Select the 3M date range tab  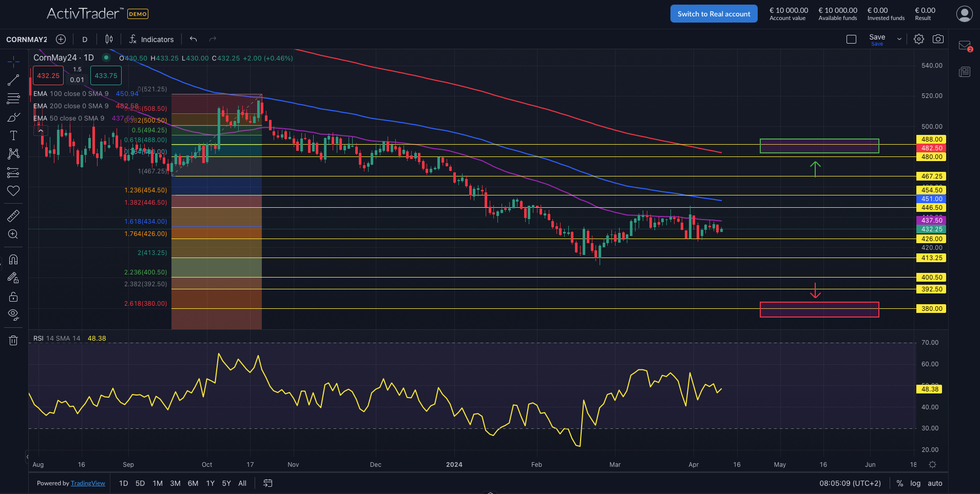tap(175, 483)
